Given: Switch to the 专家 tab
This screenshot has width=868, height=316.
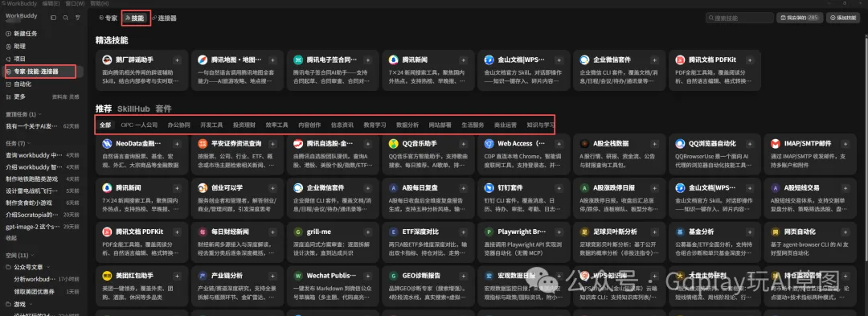Looking at the screenshot, I should [108, 18].
